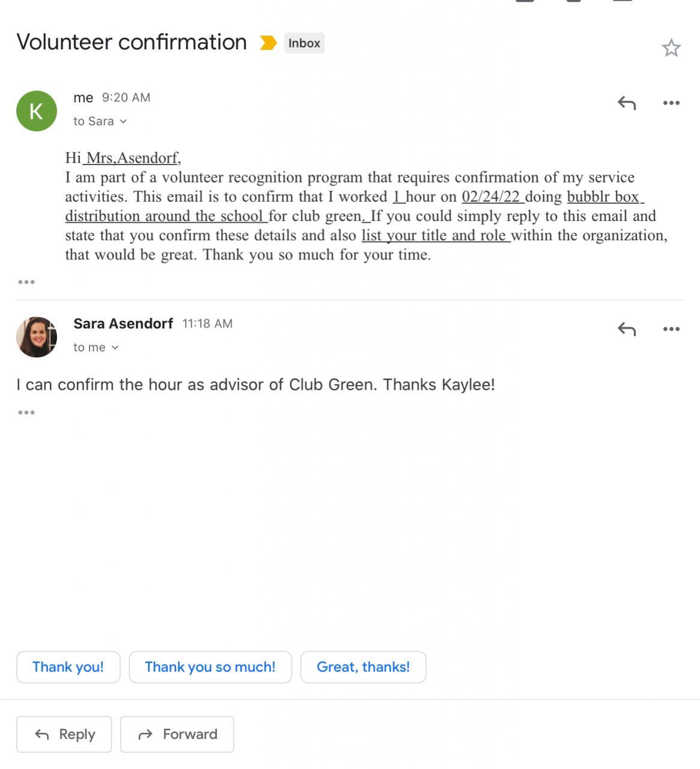This screenshot has height=769, width=700.
Task: Show trimmed content under my message
Action: click(x=26, y=282)
